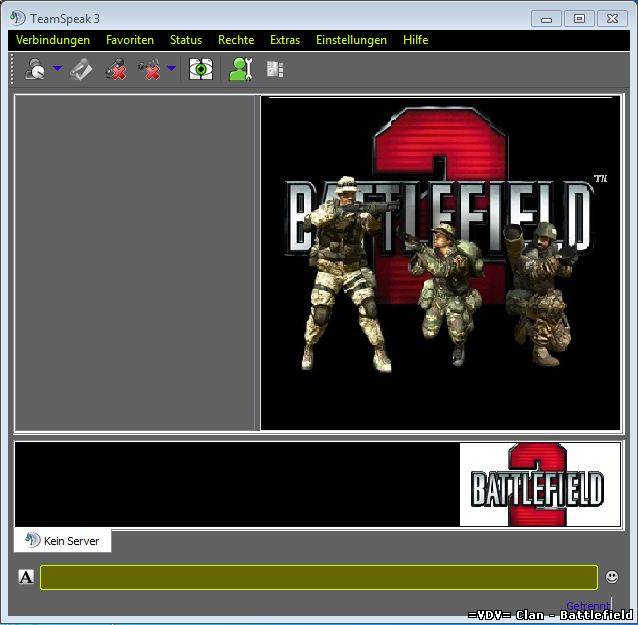Click the Mute microphone toolbar icon

tap(116, 69)
